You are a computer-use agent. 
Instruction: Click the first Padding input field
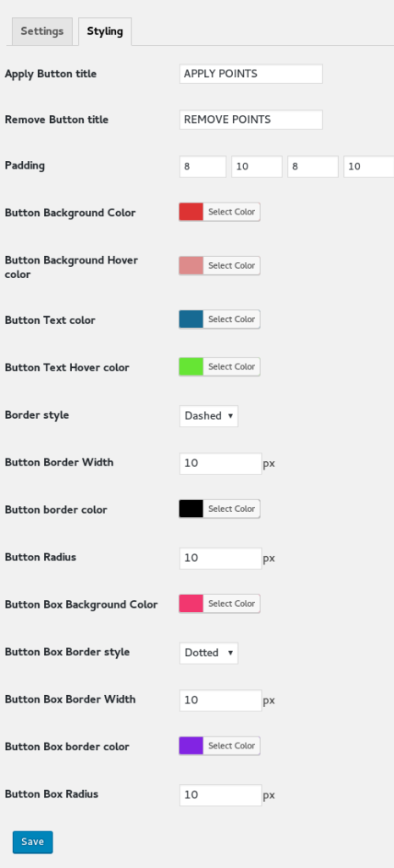(x=203, y=167)
